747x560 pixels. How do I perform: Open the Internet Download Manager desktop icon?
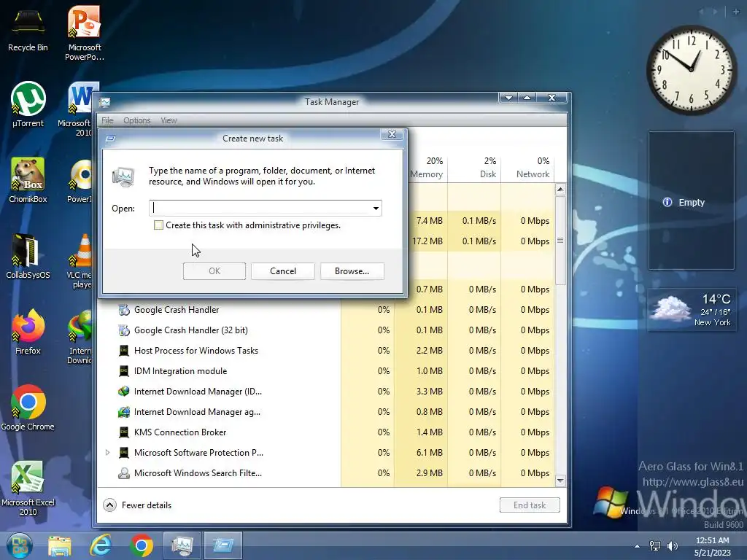tap(80, 337)
